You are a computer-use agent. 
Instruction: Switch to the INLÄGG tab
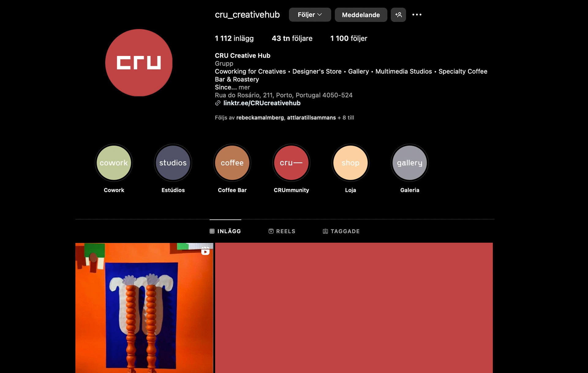(x=225, y=231)
